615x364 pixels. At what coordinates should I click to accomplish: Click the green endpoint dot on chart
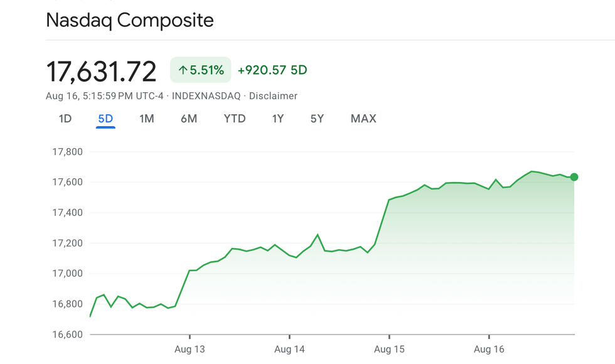click(574, 177)
